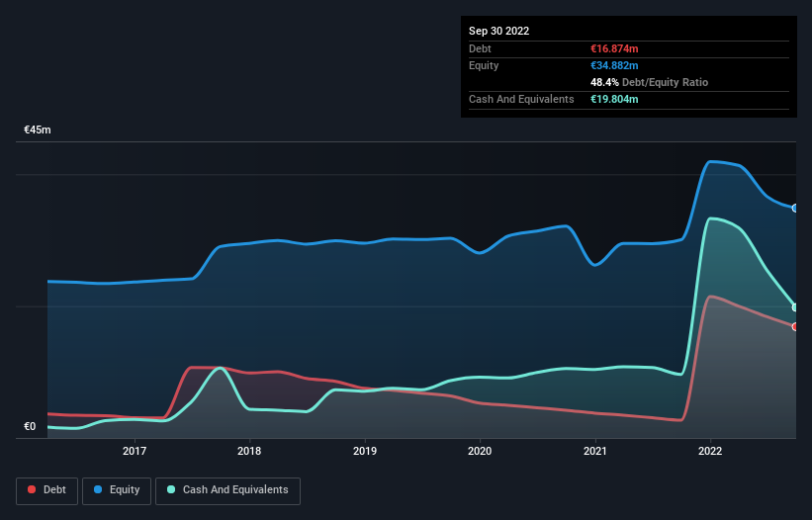Toggle Cash And Equivalents legend button
Screen dimensions: 812x520
(227, 490)
